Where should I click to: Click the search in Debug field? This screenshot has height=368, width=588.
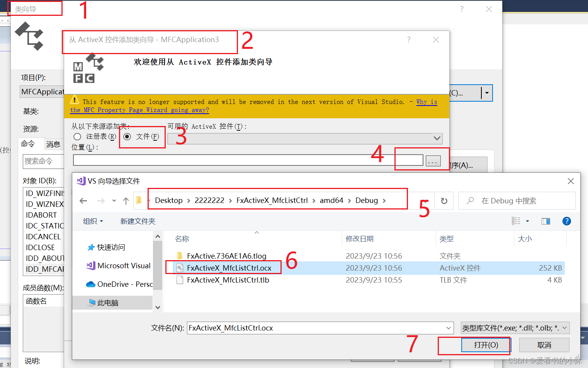517,201
